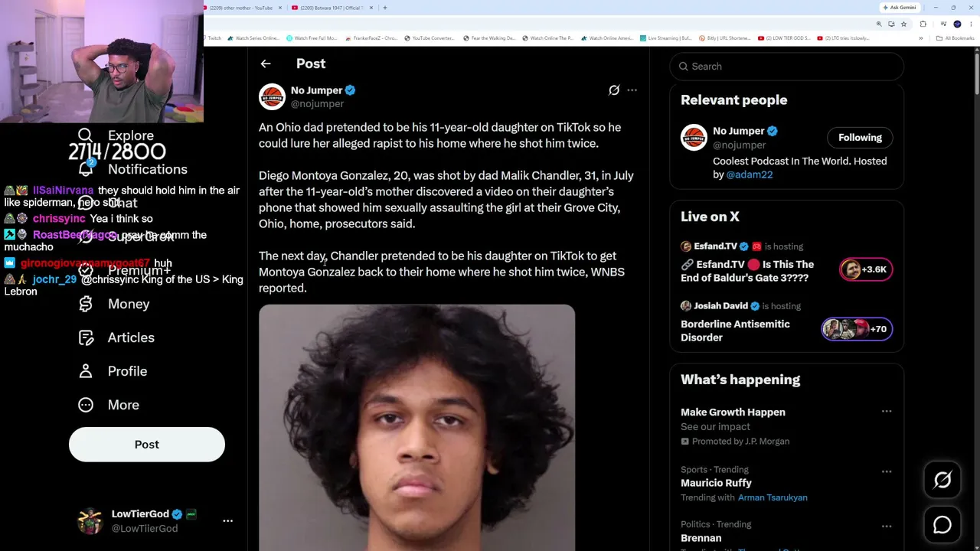
Task: Open Notifications bell in X sidebar
Action: [x=86, y=169]
